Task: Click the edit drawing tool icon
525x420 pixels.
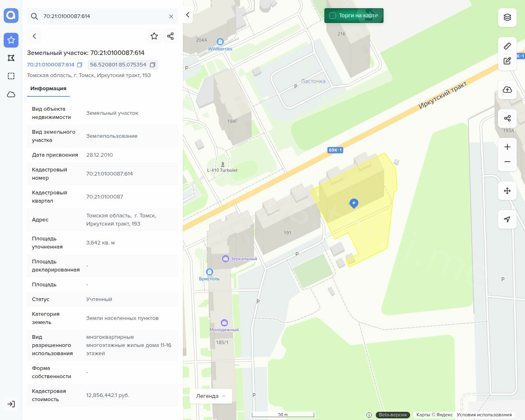Action: pyautogui.click(x=507, y=61)
